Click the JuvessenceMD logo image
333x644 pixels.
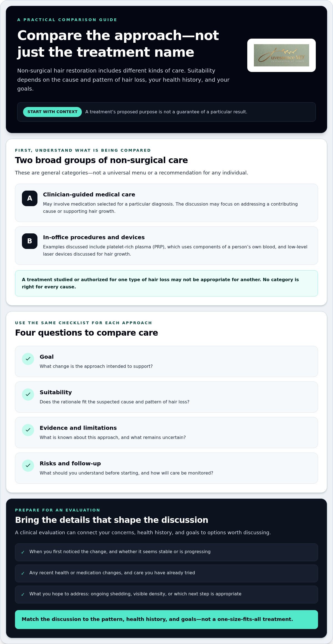tap(281, 55)
